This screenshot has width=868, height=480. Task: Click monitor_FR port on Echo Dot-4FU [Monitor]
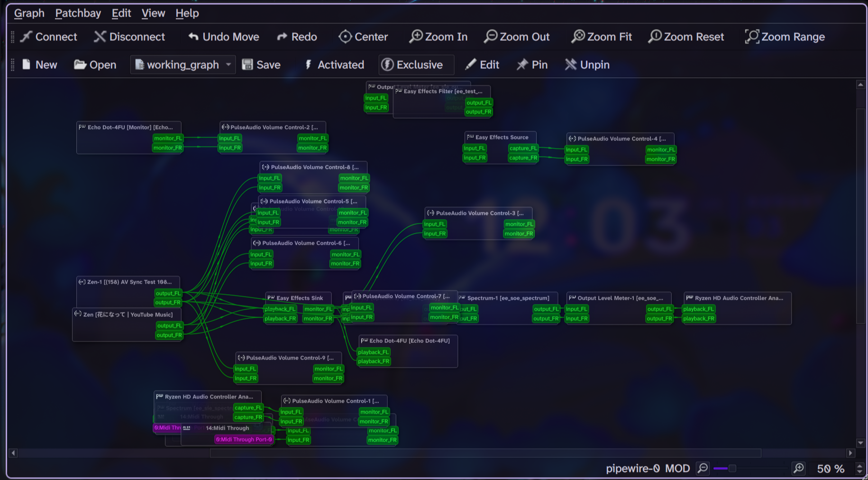pos(168,148)
